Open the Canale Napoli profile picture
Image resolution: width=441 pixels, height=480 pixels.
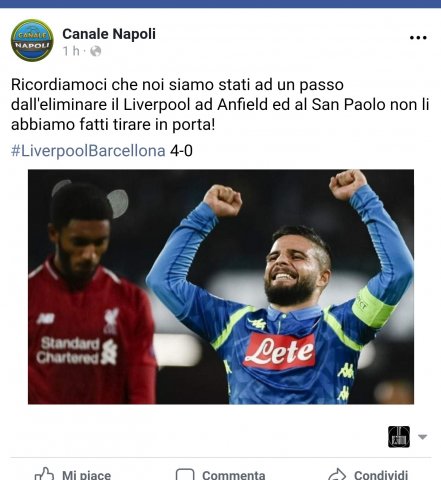[32, 40]
